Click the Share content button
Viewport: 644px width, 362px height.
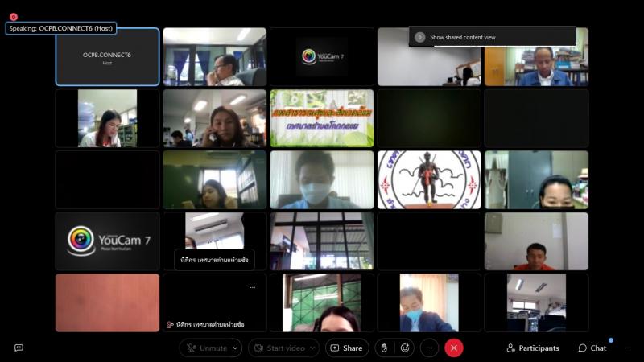click(x=347, y=348)
